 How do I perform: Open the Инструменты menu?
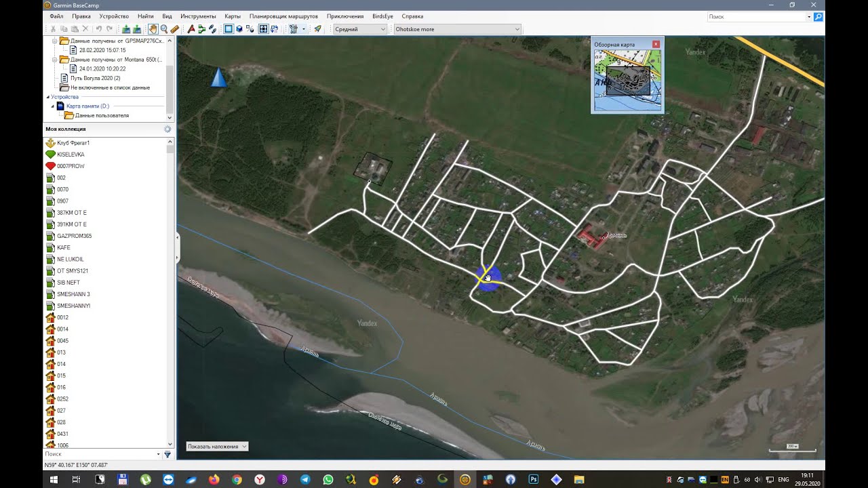point(198,16)
